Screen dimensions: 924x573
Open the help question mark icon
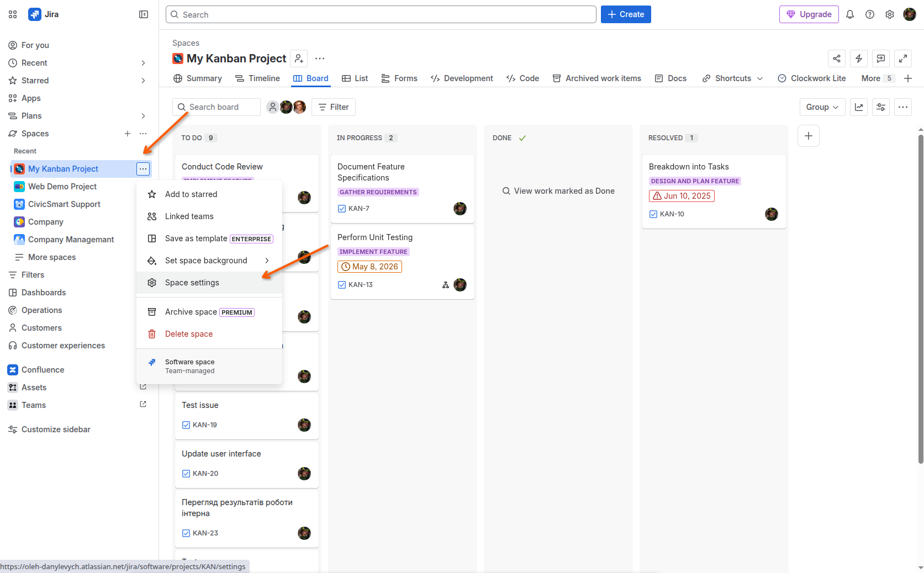pyautogui.click(x=870, y=14)
